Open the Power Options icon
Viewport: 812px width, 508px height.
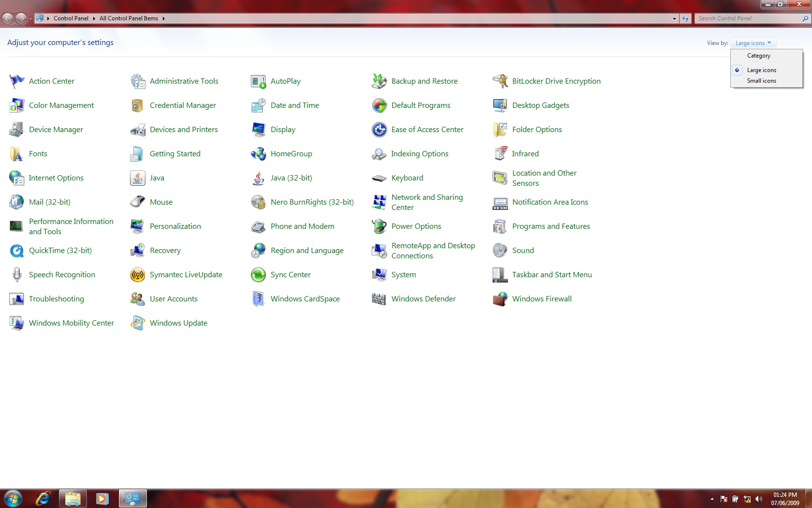(x=379, y=226)
